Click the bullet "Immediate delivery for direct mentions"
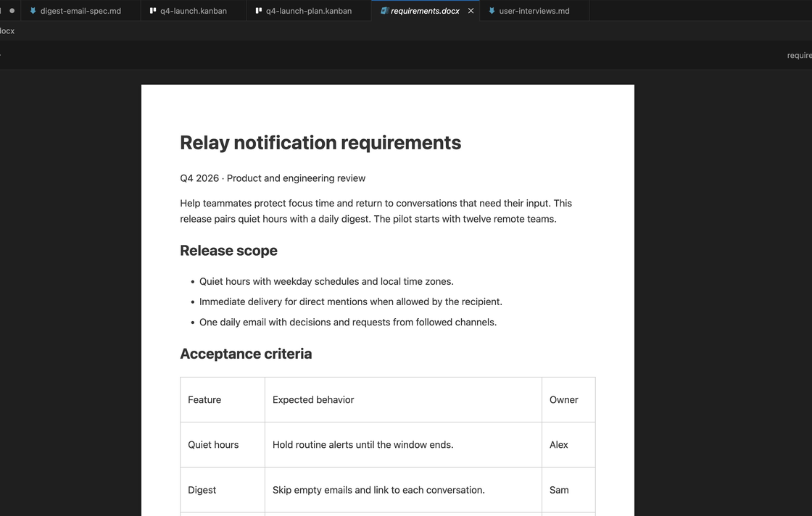The width and height of the screenshot is (812, 516). coord(351,301)
